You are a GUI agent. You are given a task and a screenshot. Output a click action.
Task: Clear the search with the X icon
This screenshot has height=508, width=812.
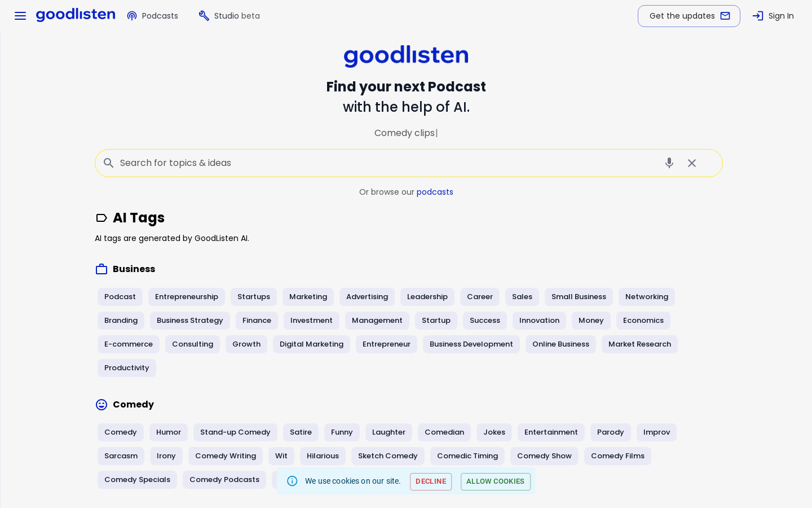click(692, 163)
